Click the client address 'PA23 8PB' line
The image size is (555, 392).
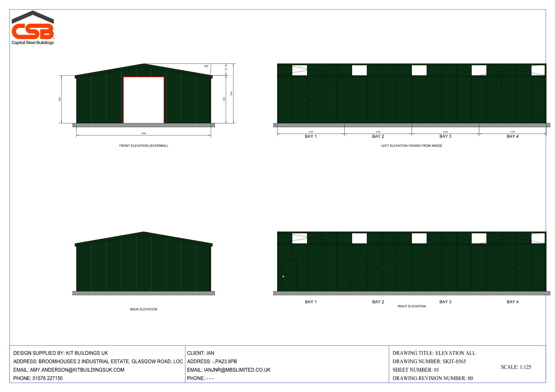[x=212, y=362]
